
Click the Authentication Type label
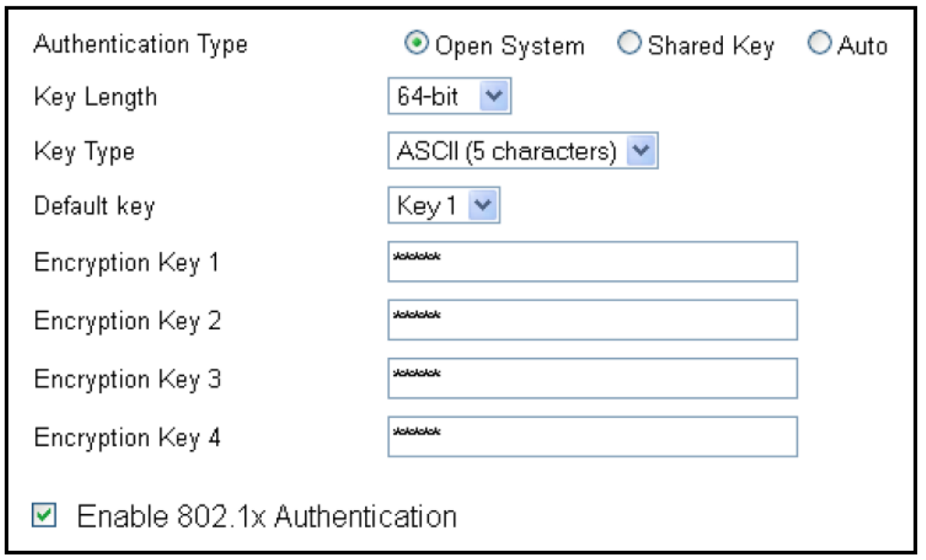click(141, 44)
